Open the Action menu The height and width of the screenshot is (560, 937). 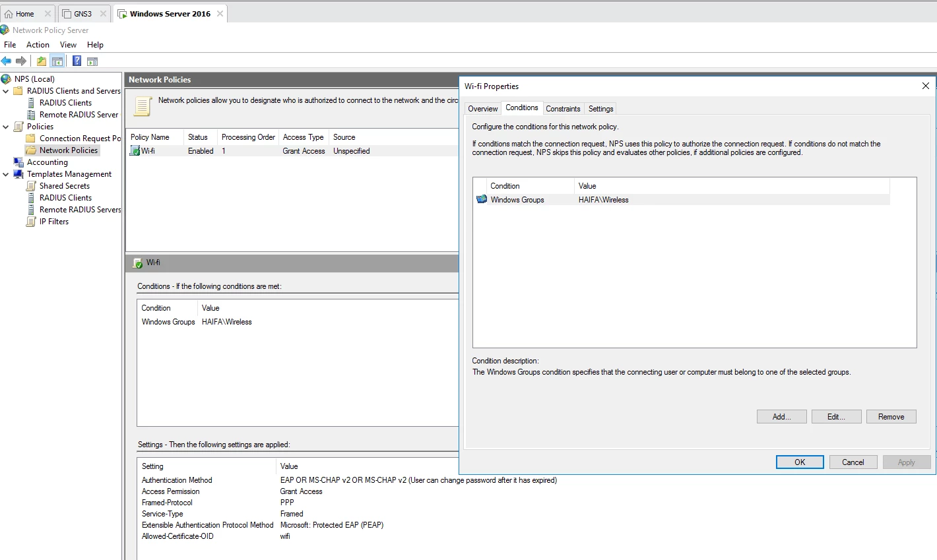(38, 45)
